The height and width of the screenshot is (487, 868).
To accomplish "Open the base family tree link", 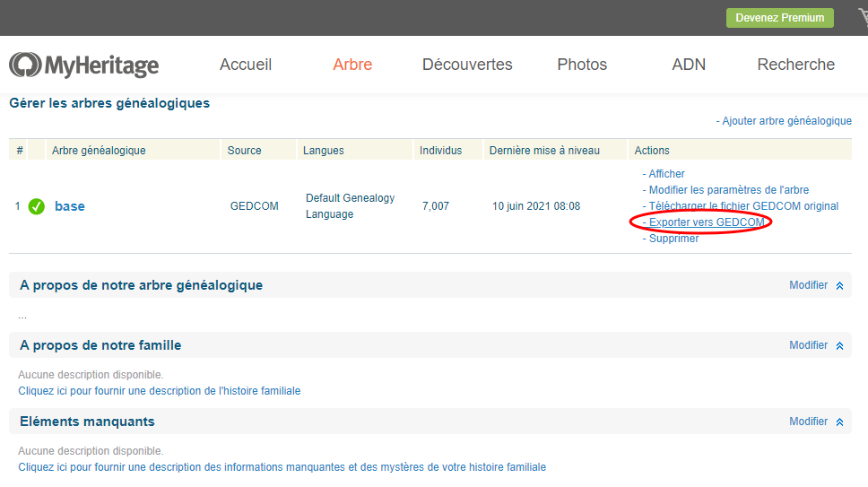I will 70,206.
